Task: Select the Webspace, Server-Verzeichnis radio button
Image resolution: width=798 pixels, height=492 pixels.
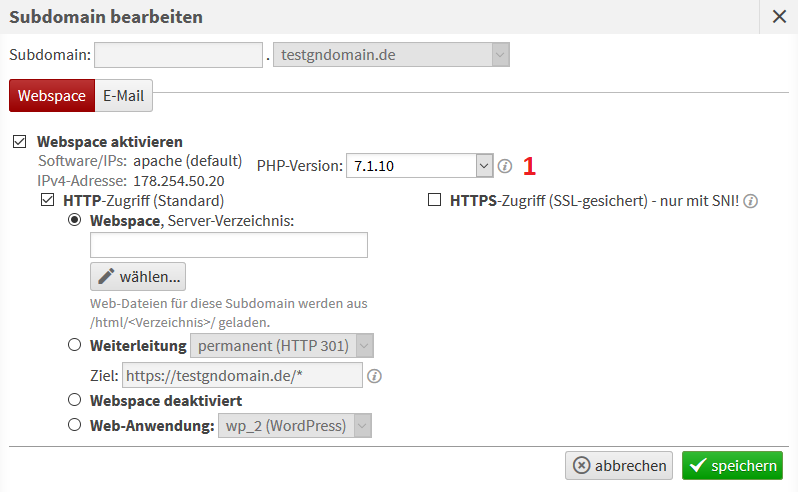Action: pyautogui.click(x=74, y=220)
